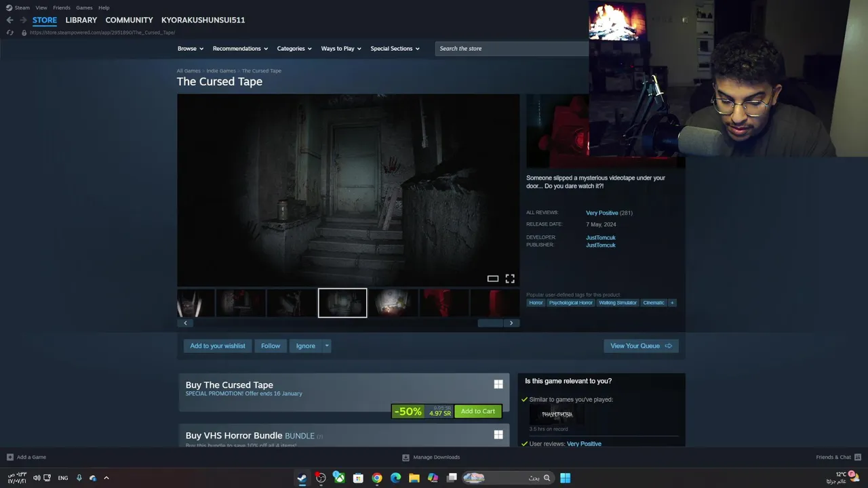Select the Psychological Horror tag
This screenshot has width=868, height=488.
coord(570,303)
